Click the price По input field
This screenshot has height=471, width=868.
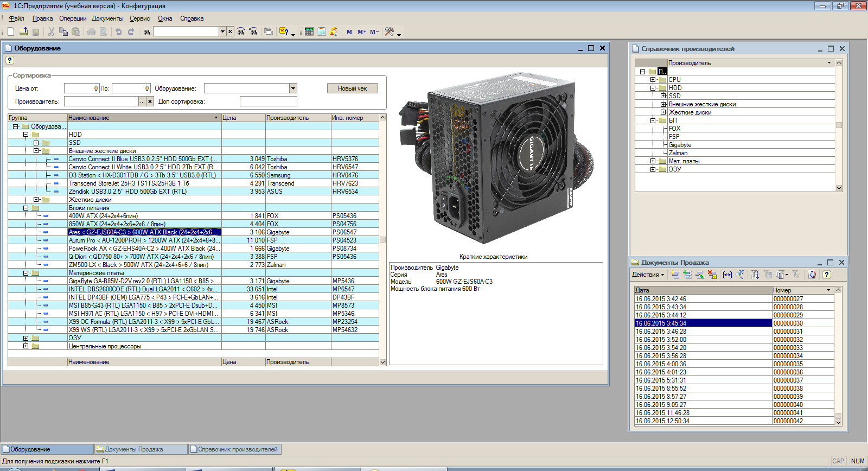(131, 88)
